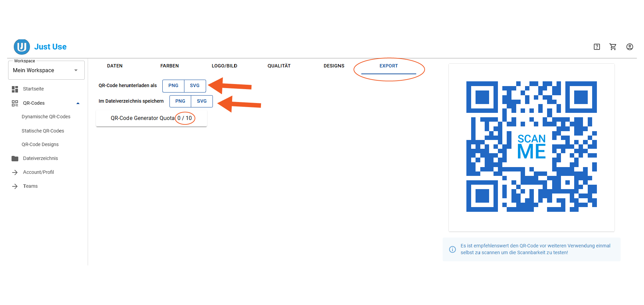Image resolution: width=644 pixels, height=305 pixels.
Task: Save PNG to Dateiverzeichnis
Action: [x=180, y=101]
